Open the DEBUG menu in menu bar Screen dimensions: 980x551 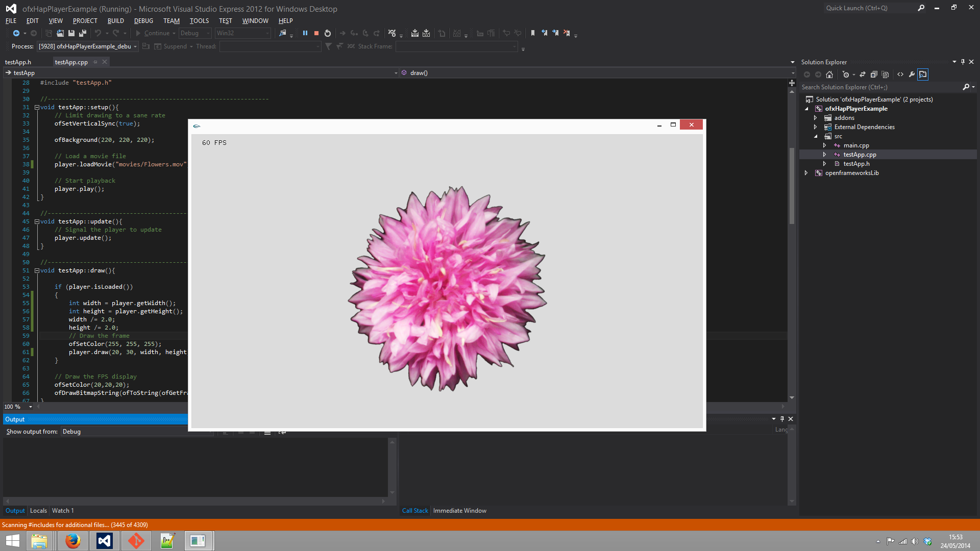tap(143, 20)
